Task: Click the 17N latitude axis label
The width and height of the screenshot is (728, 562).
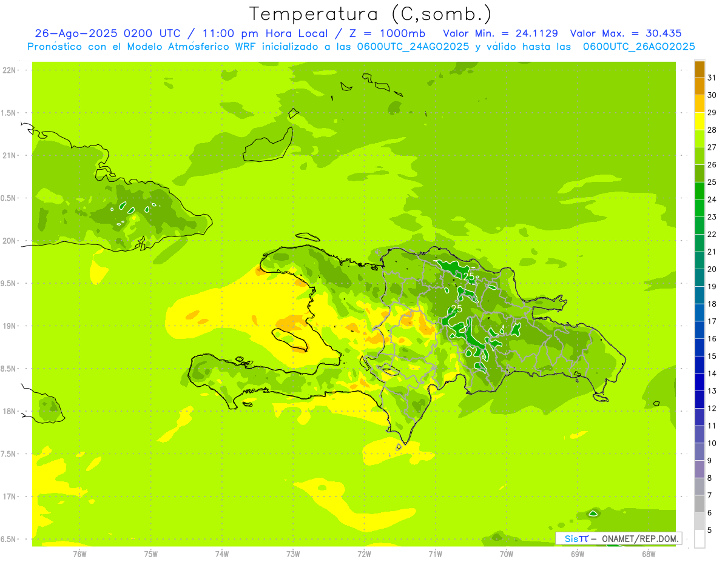Action: pos(10,497)
